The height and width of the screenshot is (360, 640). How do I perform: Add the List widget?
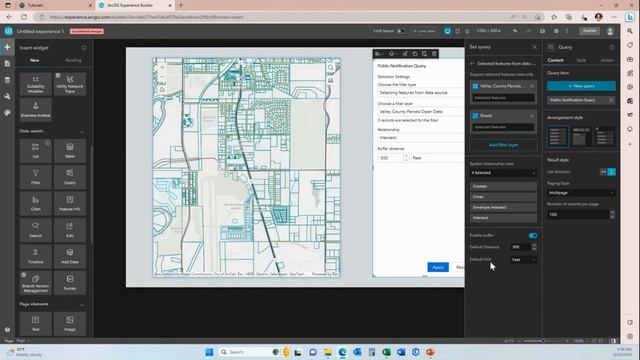click(36, 150)
